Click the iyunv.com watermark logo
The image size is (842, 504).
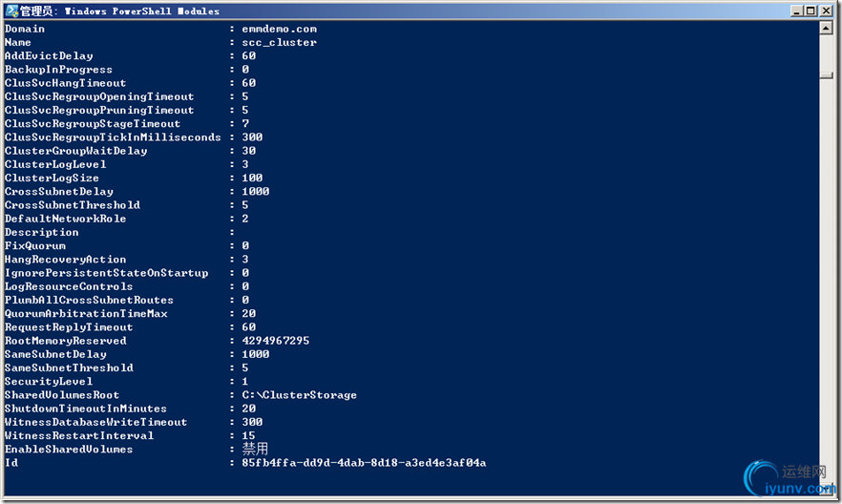(x=789, y=479)
